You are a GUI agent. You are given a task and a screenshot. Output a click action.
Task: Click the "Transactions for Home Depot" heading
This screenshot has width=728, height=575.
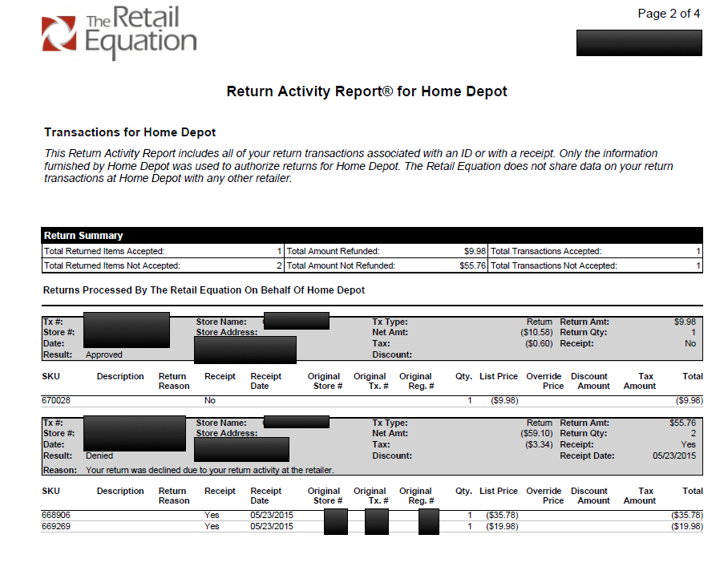coord(130,132)
